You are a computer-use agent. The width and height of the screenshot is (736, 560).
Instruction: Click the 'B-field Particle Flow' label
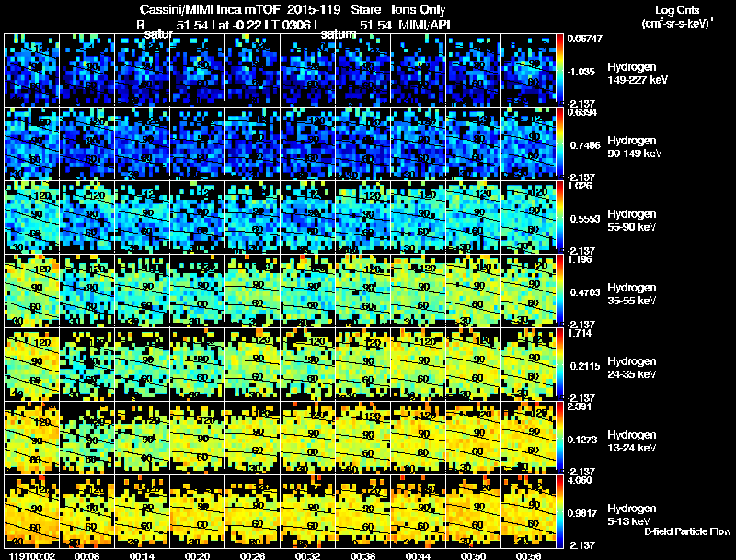pyautogui.click(x=687, y=531)
